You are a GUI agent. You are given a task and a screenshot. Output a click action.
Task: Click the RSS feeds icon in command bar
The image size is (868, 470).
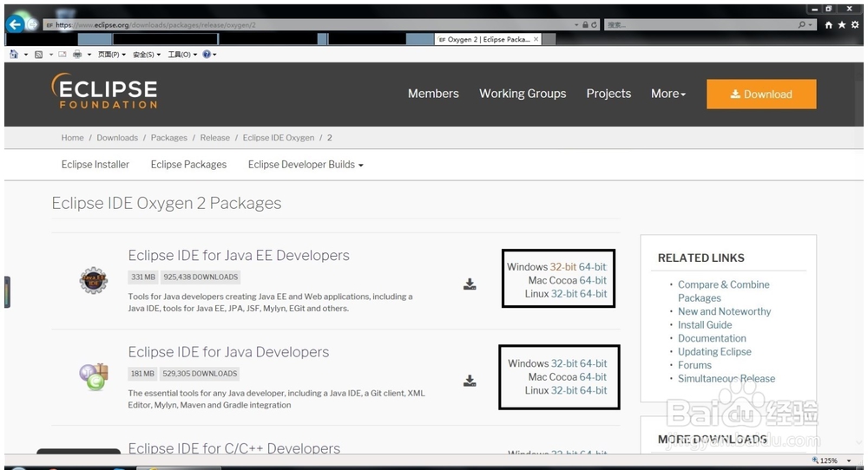pos(39,54)
